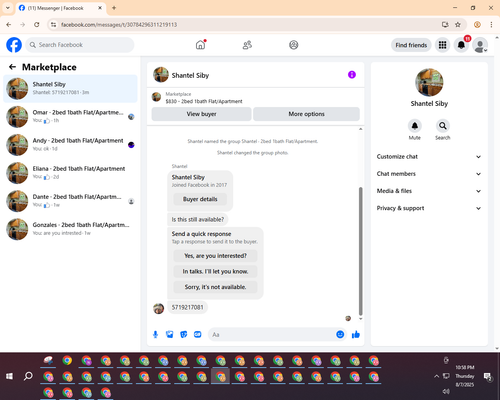500x400 pixels.
Task: Send 'Sorry, it's not available.' response
Action: [215, 287]
